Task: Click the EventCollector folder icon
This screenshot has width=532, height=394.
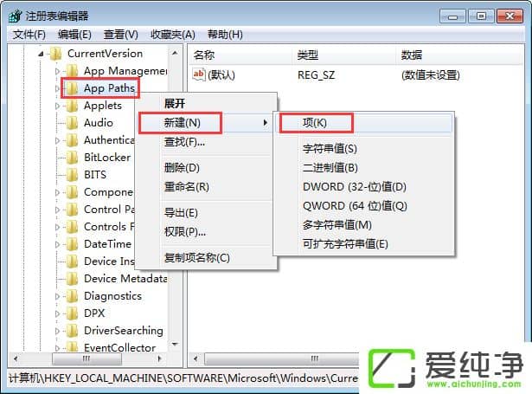Action: point(72,347)
